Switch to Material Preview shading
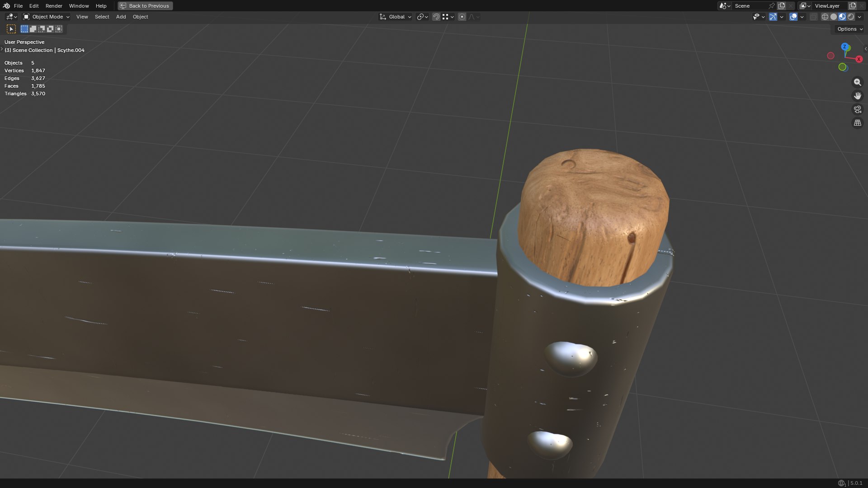The image size is (868, 488). click(842, 17)
